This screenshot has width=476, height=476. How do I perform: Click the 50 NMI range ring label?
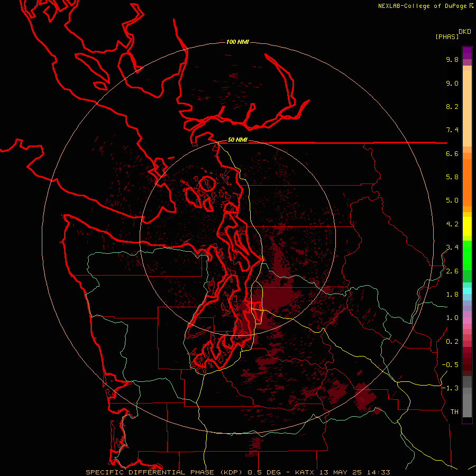click(237, 140)
